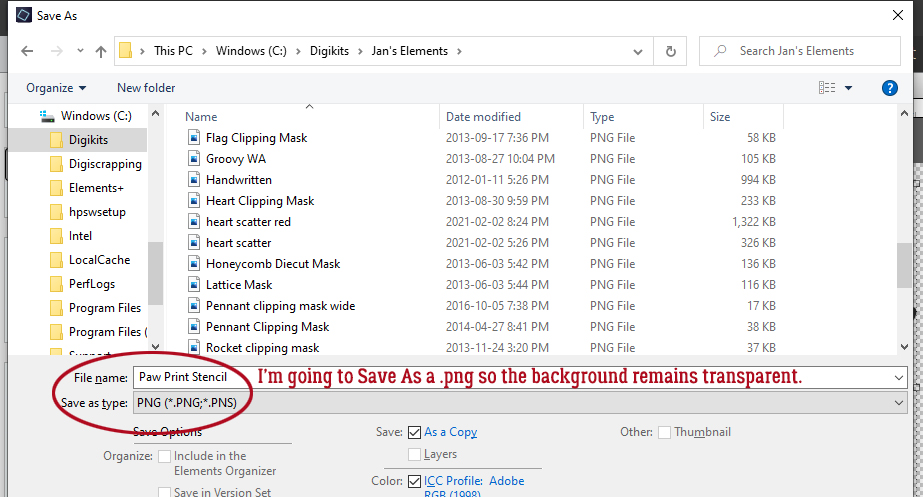Check Save in Version Set option
Viewport: 923px width, 497px height.
(165, 492)
